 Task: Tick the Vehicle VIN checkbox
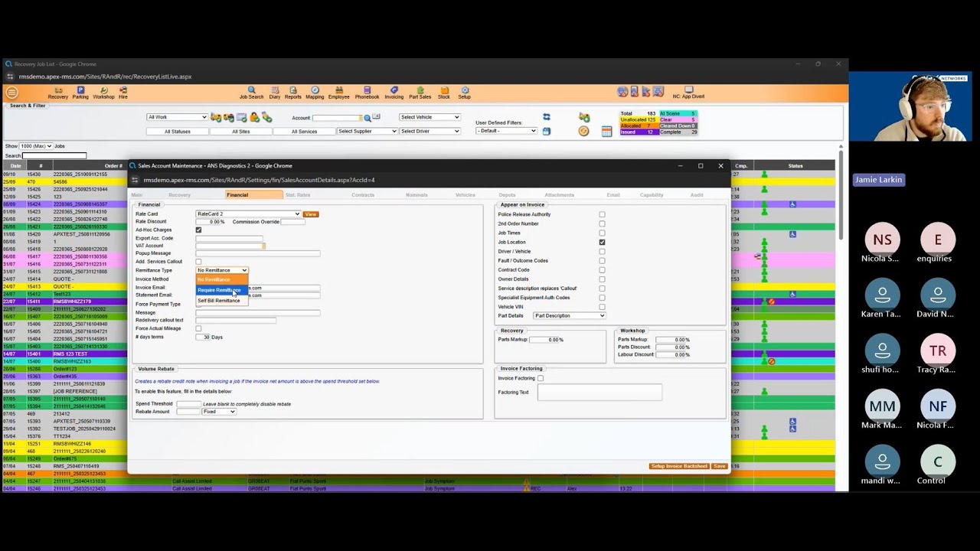click(602, 307)
